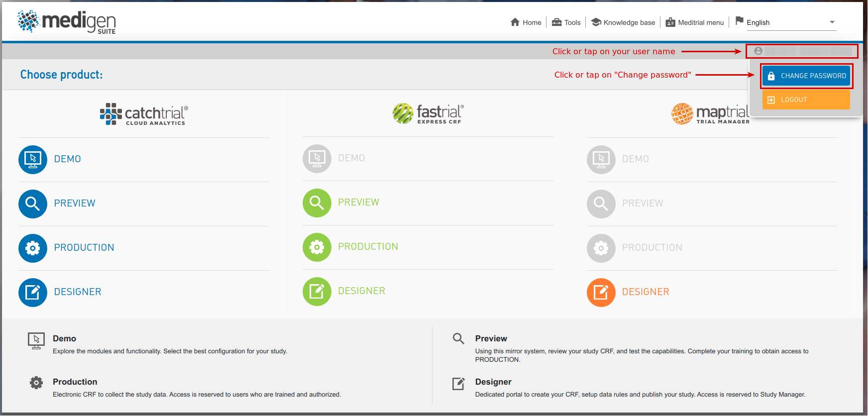Click the Preview legend magnifier icon
The width and height of the screenshot is (868, 416).
(x=458, y=339)
